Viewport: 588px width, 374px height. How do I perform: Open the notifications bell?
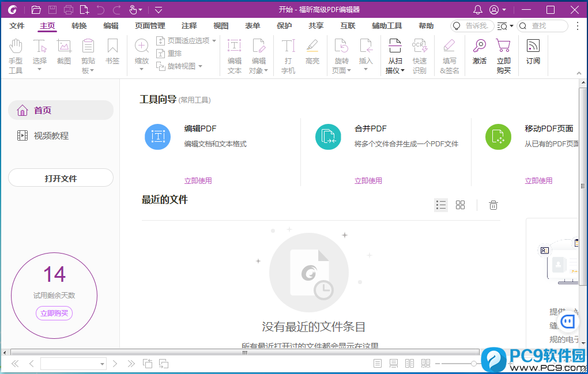pos(477,10)
